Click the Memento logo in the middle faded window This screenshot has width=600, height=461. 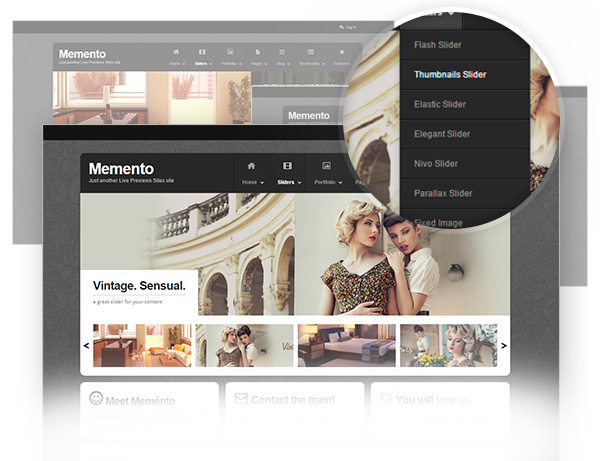[x=308, y=116]
